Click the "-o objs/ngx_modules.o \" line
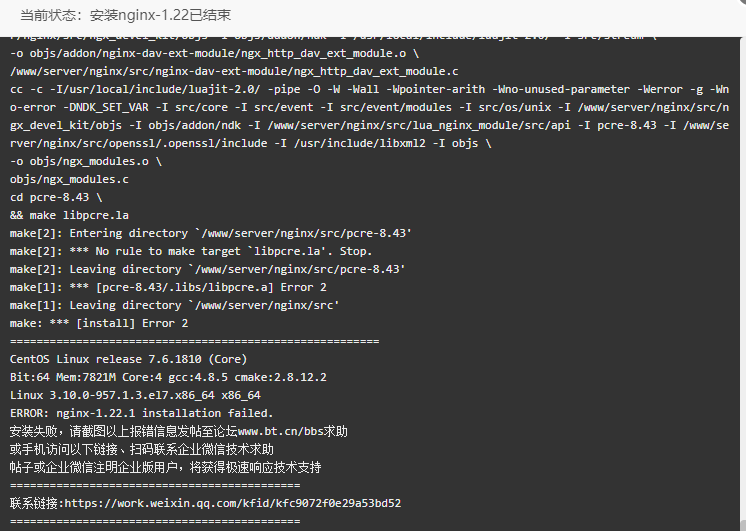The width and height of the screenshot is (746, 531). 86,161
